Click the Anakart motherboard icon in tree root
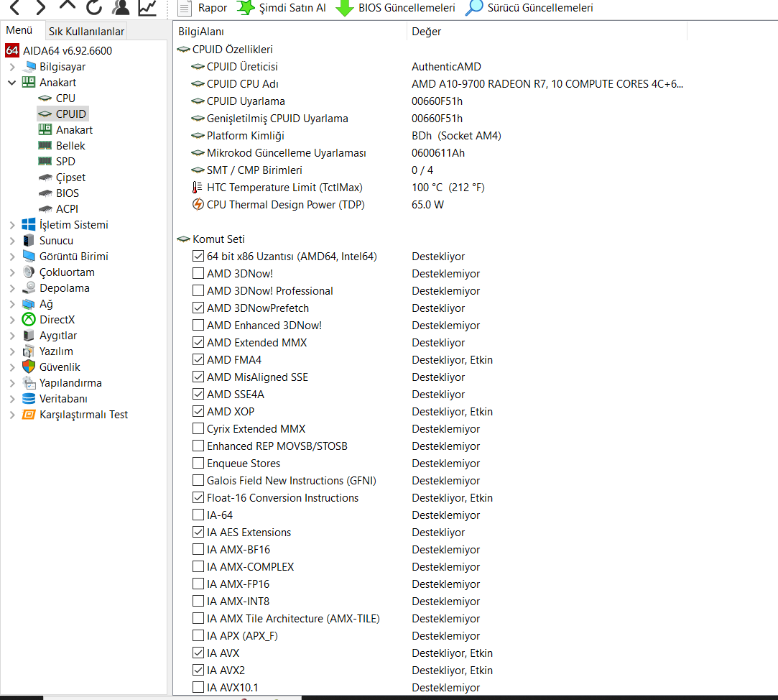The height and width of the screenshot is (700, 778). coord(29,83)
